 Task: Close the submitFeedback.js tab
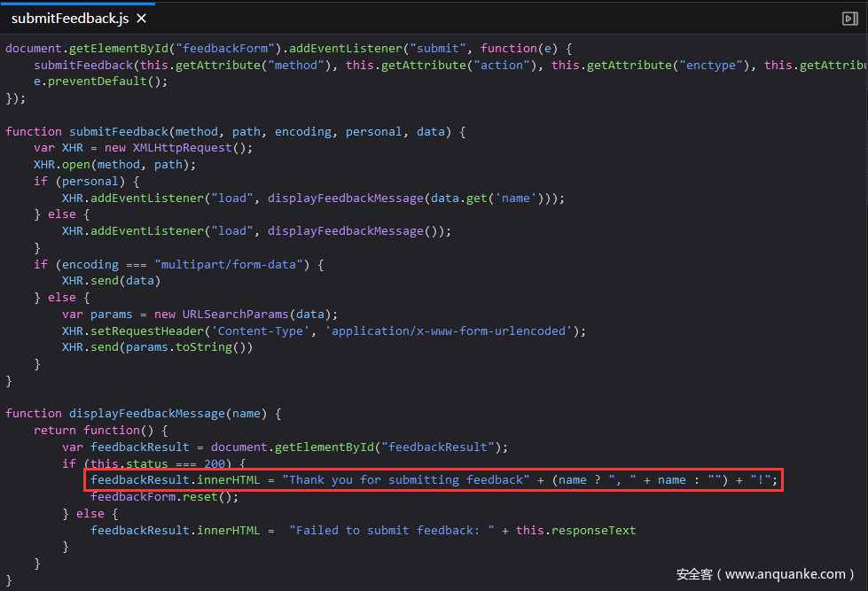141,18
